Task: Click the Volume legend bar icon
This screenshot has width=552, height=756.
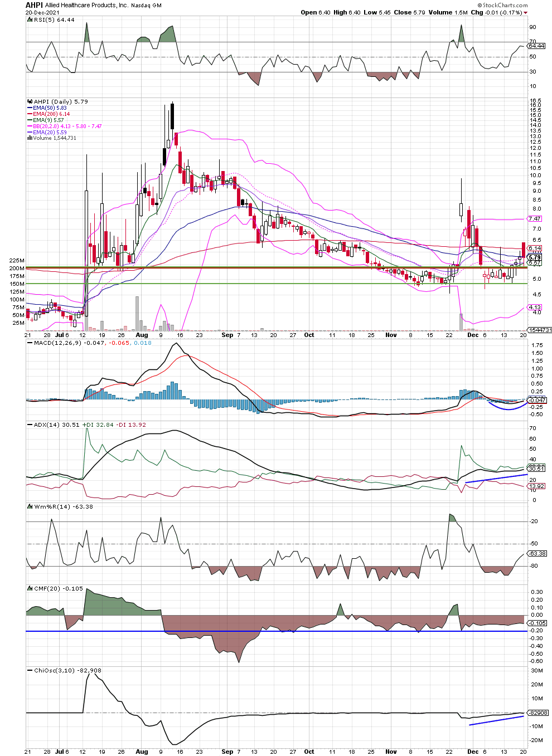Action: click(30, 138)
